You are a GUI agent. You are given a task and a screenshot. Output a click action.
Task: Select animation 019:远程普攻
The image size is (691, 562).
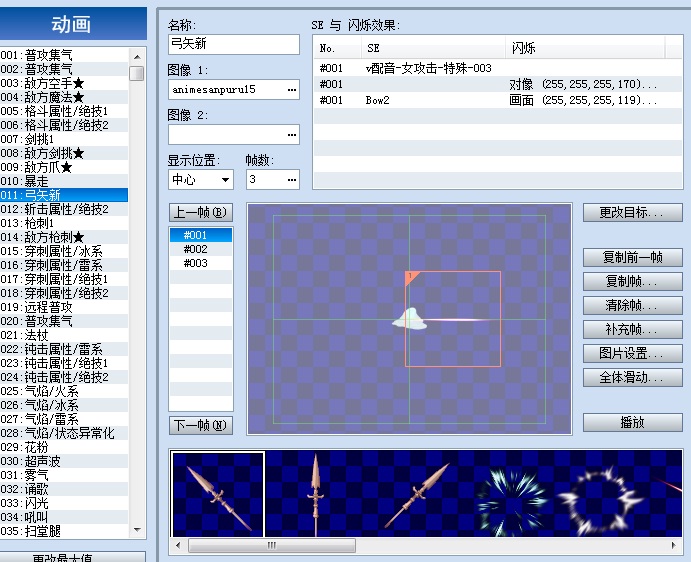[x=64, y=307]
